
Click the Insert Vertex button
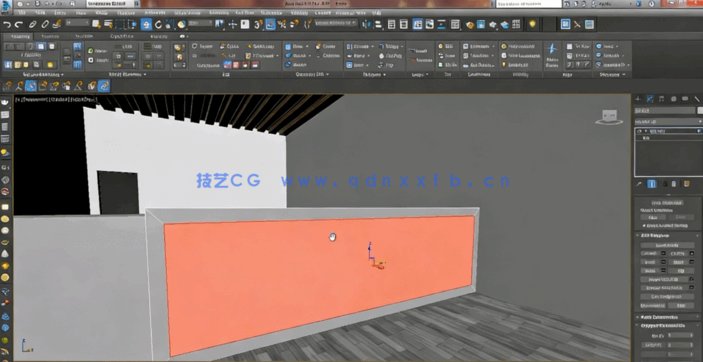coord(668,245)
